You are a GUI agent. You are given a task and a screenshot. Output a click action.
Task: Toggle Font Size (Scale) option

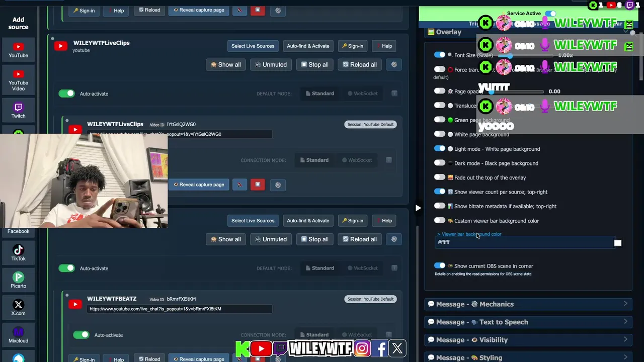coord(440,55)
